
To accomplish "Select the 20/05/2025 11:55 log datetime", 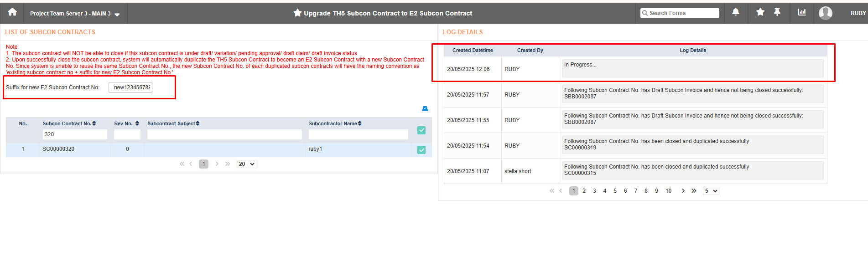I will click(x=468, y=120).
